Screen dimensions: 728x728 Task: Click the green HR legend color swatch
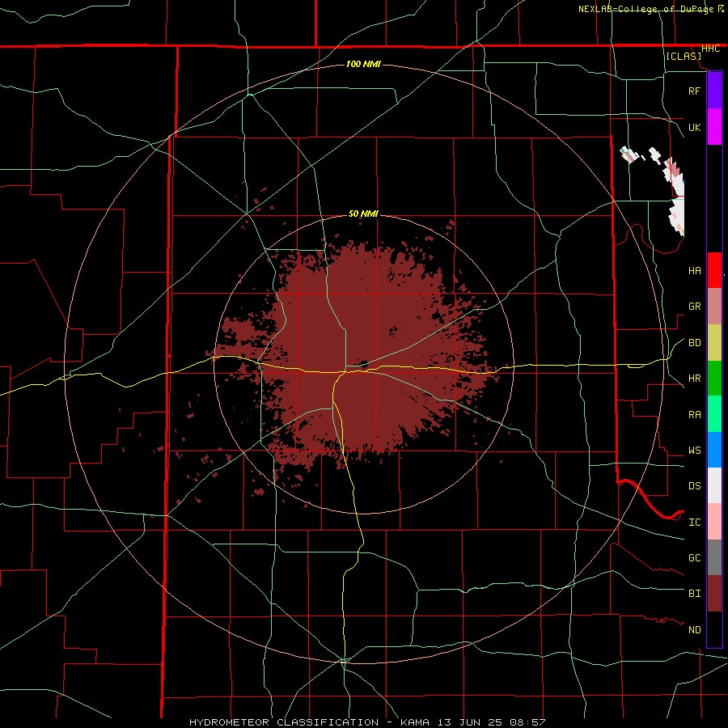(x=714, y=379)
